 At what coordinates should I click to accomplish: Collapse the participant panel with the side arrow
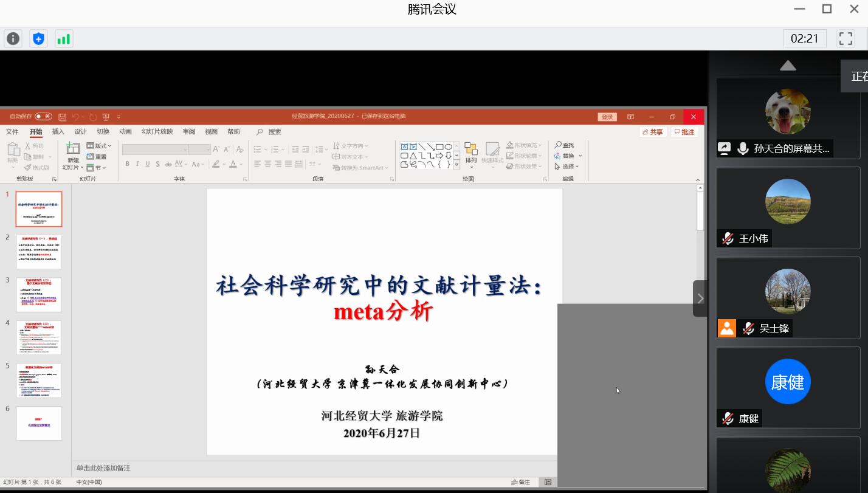pos(700,298)
